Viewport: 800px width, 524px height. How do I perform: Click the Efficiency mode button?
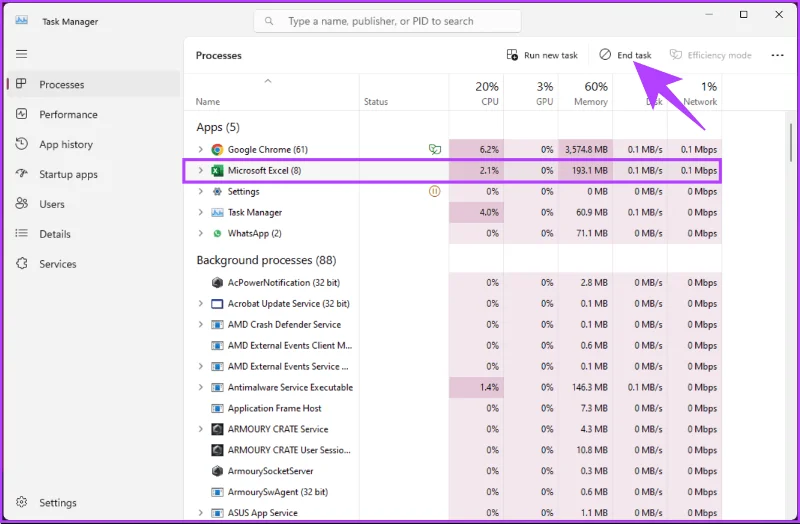[x=711, y=55]
